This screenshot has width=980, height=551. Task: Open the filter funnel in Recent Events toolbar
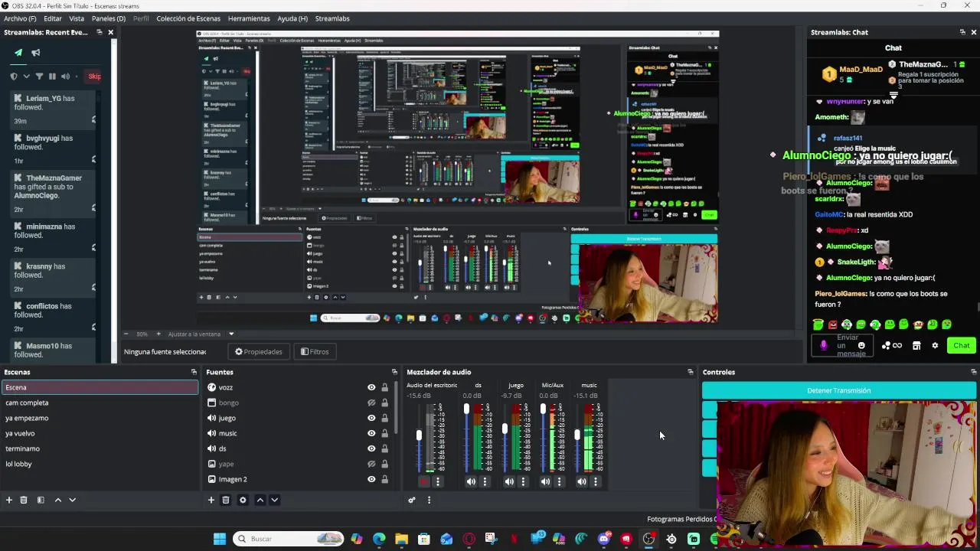(x=39, y=77)
